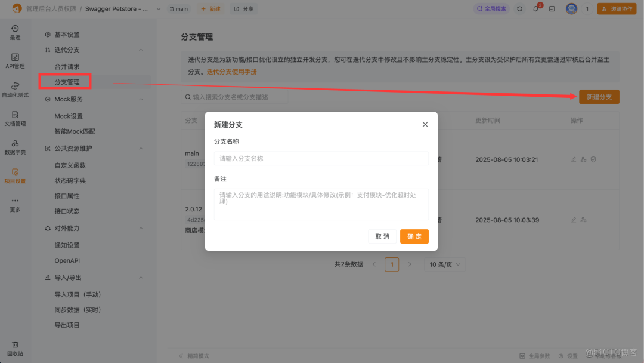Open the 回收站 at sidebar bottom
644x363 pixels.
pyautogui.click(x=15, y=348)
